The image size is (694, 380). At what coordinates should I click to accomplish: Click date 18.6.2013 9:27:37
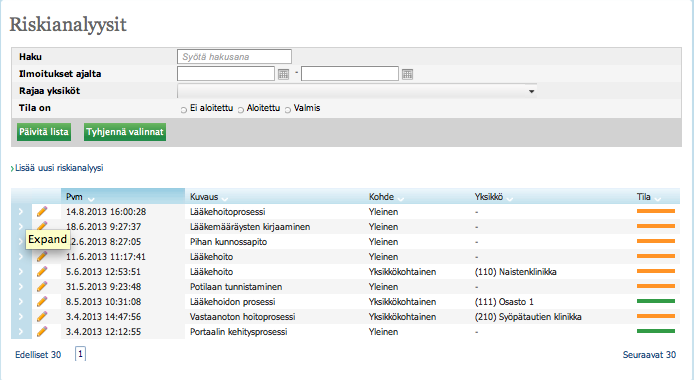point(103,227)
